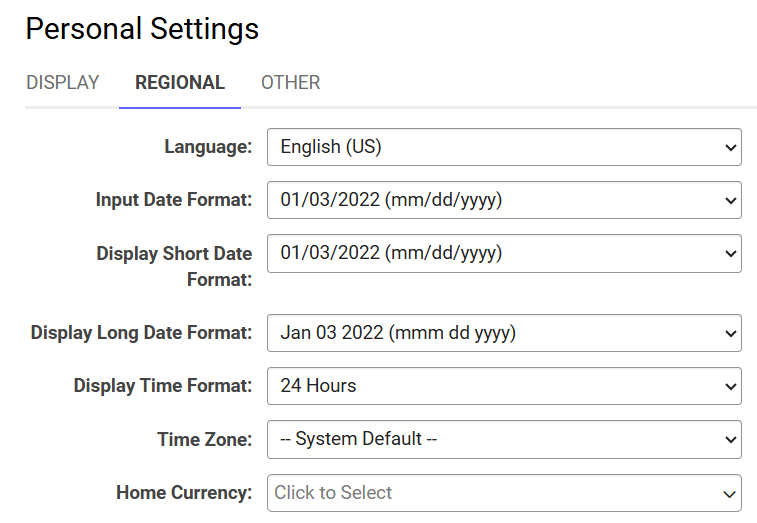Open the Time Zone dropdown

[504, 439]
